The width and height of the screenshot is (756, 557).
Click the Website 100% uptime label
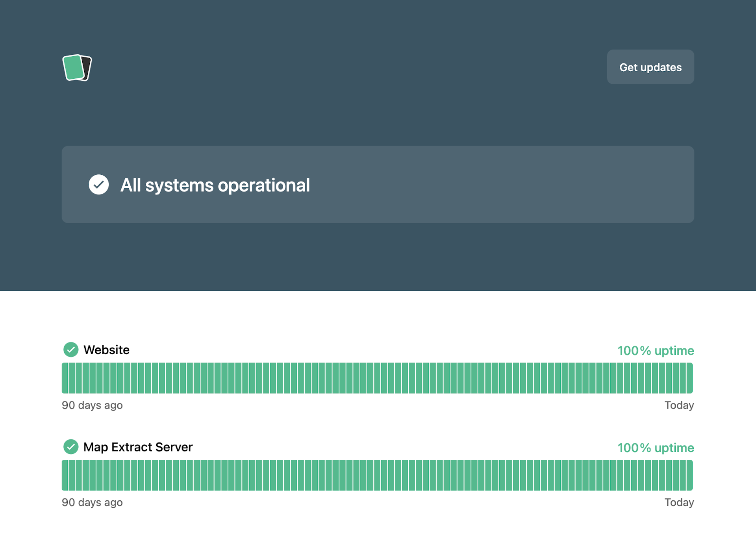coord(656,350)
